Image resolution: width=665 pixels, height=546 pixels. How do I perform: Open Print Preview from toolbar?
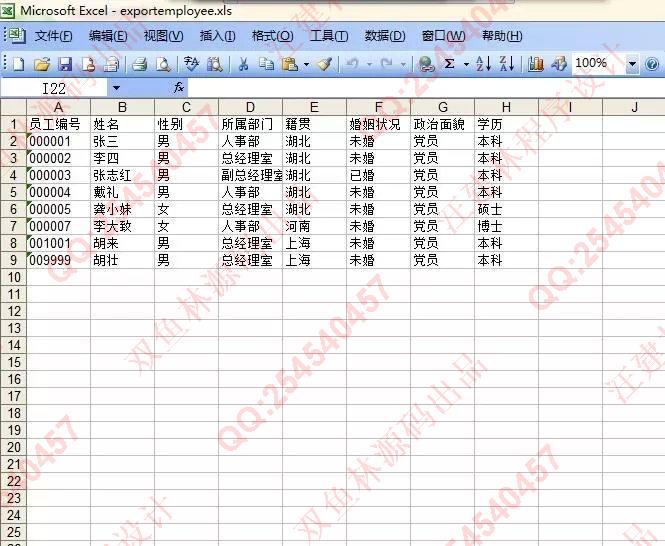pyautogui.click(x=163, y=64)
